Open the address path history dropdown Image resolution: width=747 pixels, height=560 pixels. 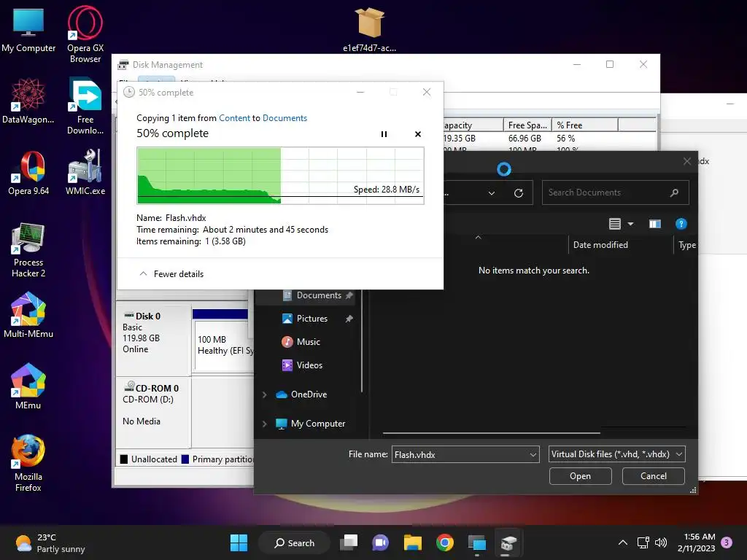coord(491,192)
